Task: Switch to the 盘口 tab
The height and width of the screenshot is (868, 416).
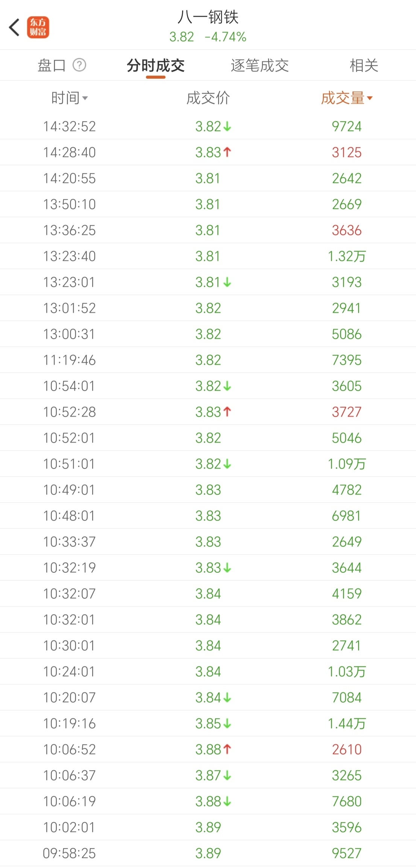Action: click(x=52, y=65)
